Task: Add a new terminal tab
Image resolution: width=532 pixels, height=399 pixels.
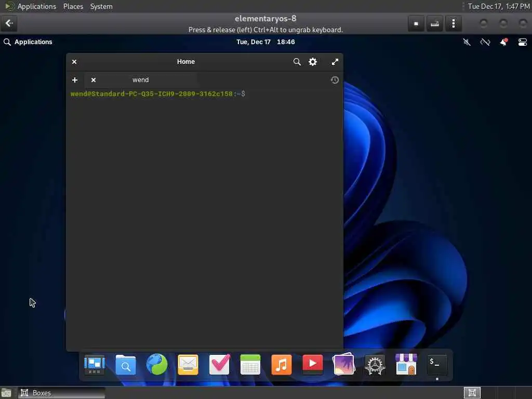Action: tap(75, 80)
